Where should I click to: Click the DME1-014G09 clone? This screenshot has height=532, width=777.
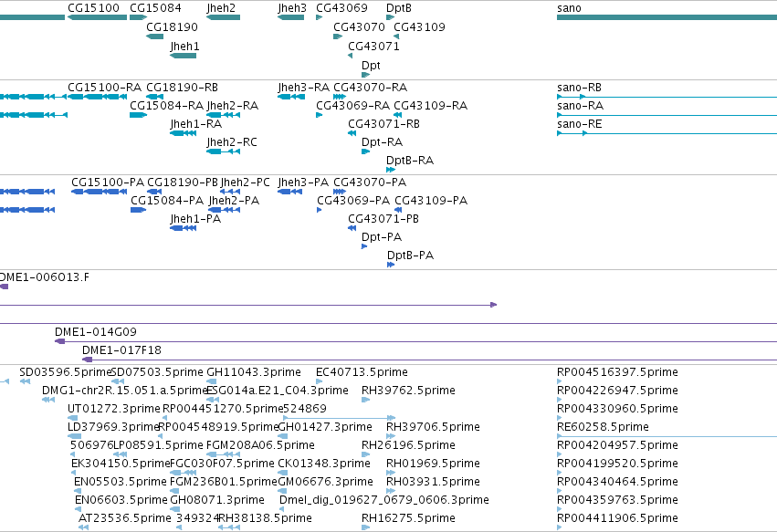click(x=415, y=342)
